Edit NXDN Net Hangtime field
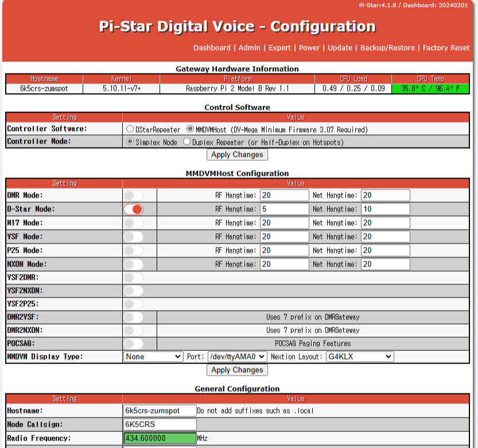Screen dimensions: 478x448 (x=386, y=264)
